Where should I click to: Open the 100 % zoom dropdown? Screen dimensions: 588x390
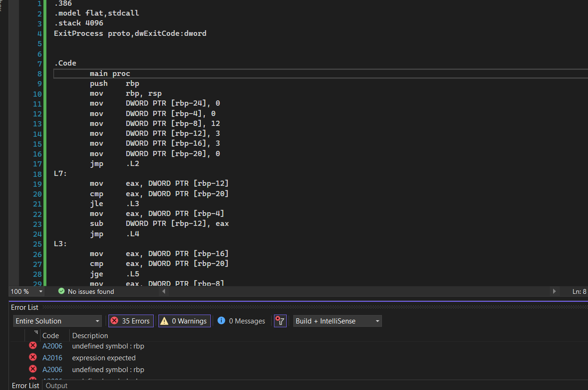(27, 291)
